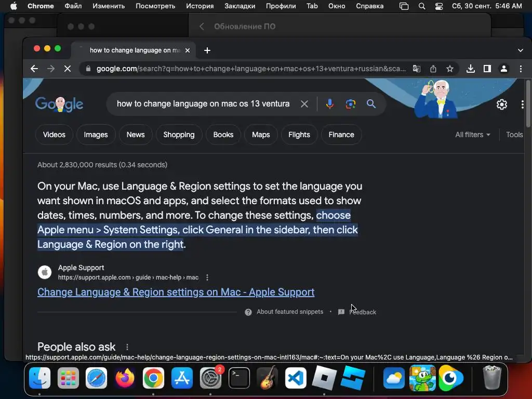Select the Shopping filter chip
The width and height of the screenshot is (532, 399).
pyautogui.click(x=179, y=135)
